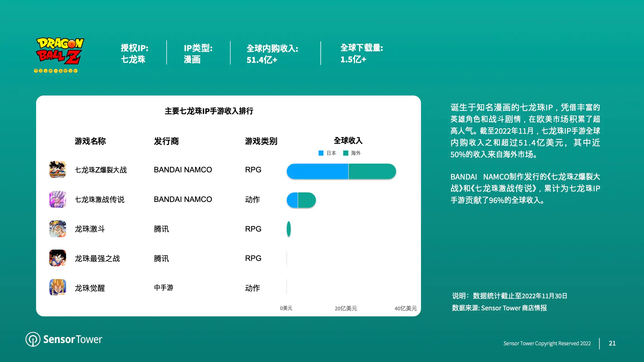Screen dimensions: 644x362
Task: Click the game name 七龙珠Z爆裂大战
Action: click(x=101, y=170)
